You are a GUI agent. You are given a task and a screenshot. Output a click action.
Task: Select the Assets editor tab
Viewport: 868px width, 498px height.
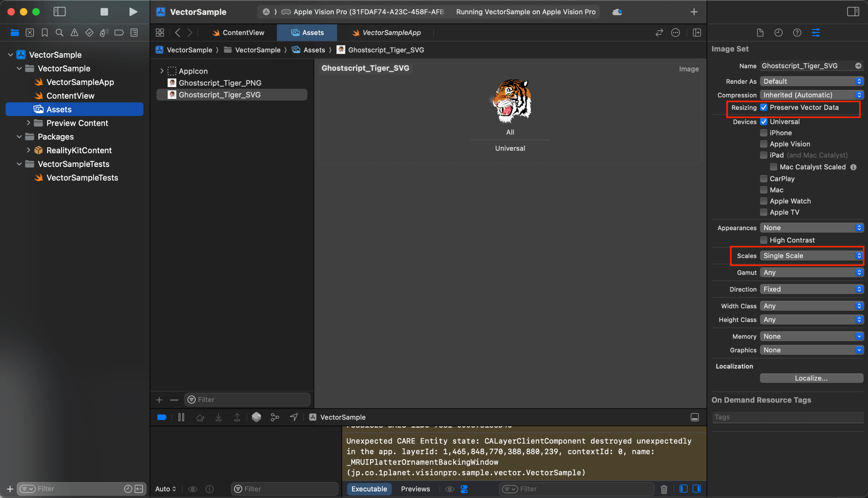(x=307, y=33)
